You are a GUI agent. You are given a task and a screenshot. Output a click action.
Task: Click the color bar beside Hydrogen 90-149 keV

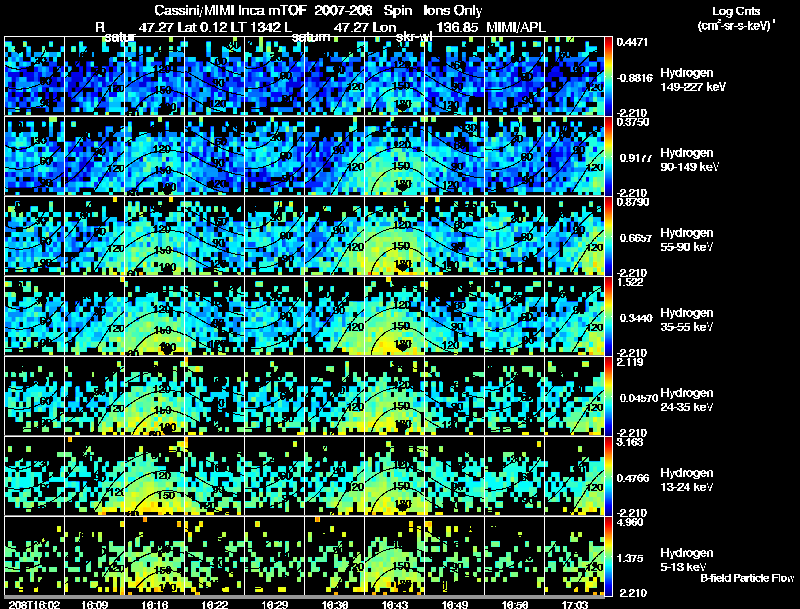(608, 156)
